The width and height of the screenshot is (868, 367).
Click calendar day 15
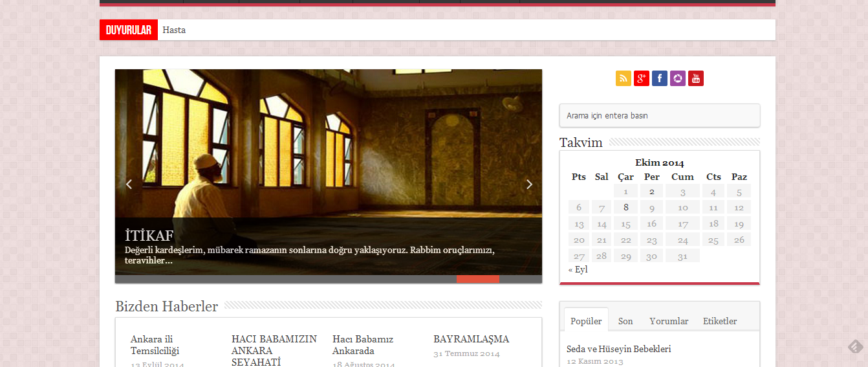pyautogui.click(x=626, y=224)
